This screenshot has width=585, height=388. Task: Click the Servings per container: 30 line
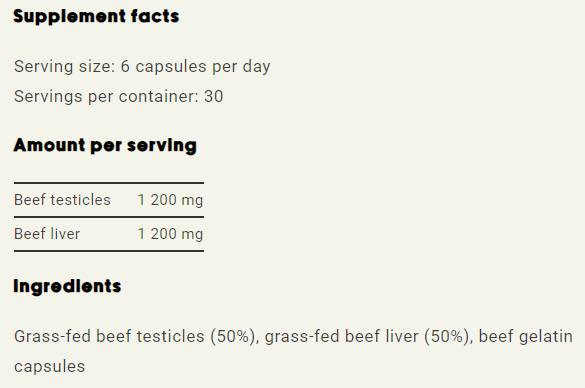[119, 97]
